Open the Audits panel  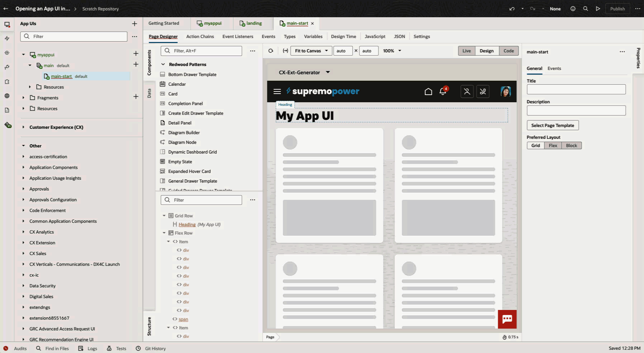tap(16, 348)
